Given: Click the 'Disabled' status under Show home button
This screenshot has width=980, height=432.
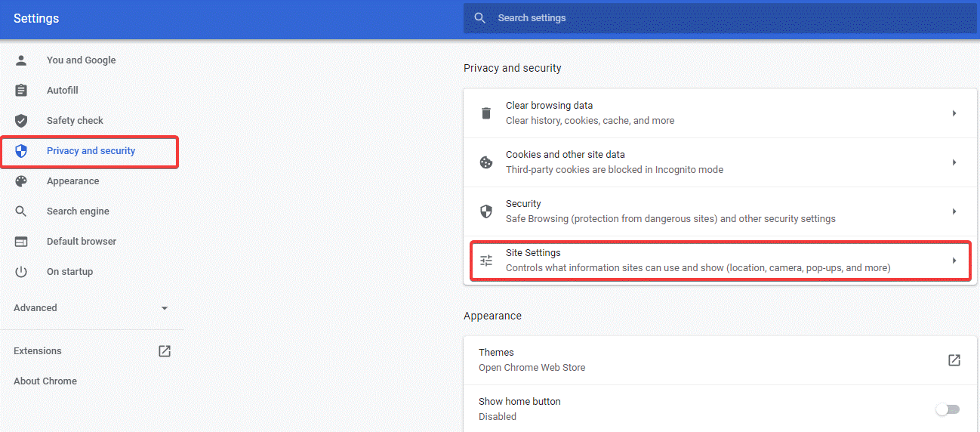Looking at the screenshot, I should (498, 417).
